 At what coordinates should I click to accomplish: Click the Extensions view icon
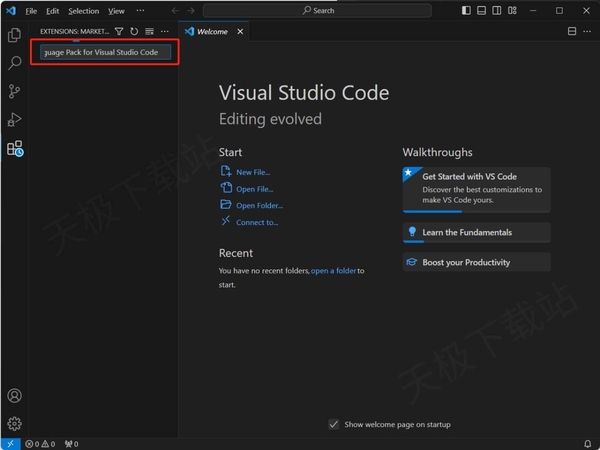[14, 148]
